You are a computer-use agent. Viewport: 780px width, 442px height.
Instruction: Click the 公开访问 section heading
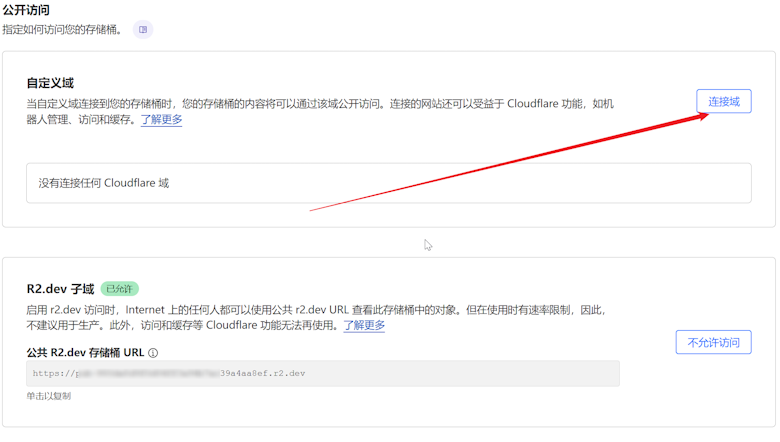pos(27,9)
